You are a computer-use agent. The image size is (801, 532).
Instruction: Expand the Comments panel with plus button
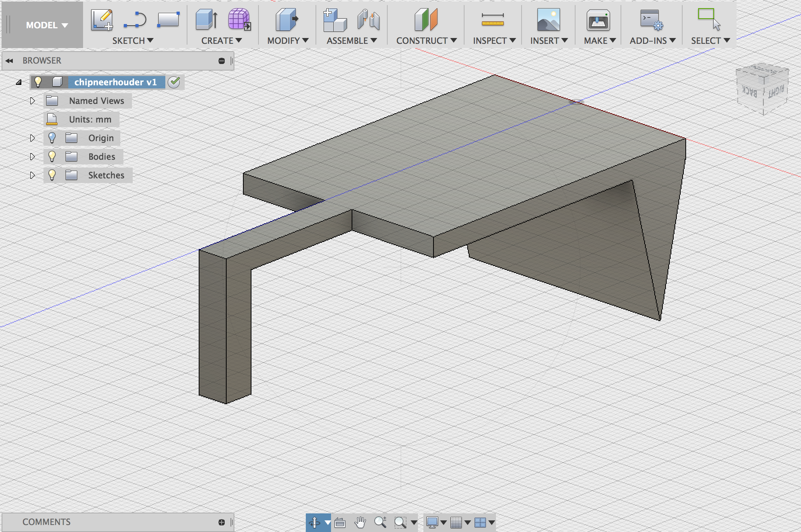[x=222, y=522]
